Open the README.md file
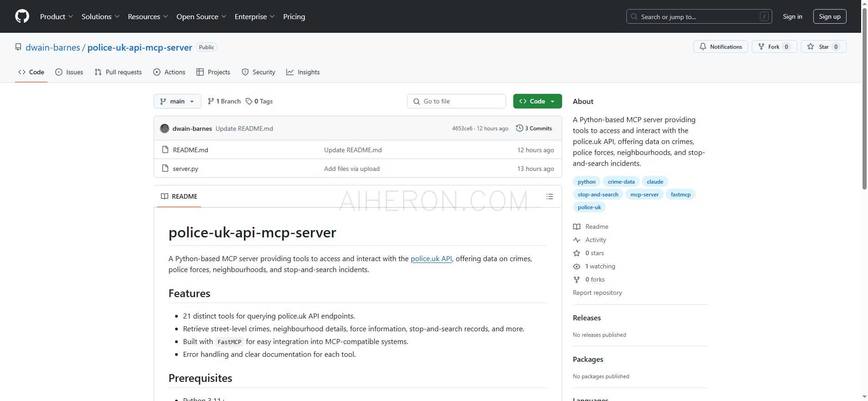The image size is (868, 401). (191, 150)
